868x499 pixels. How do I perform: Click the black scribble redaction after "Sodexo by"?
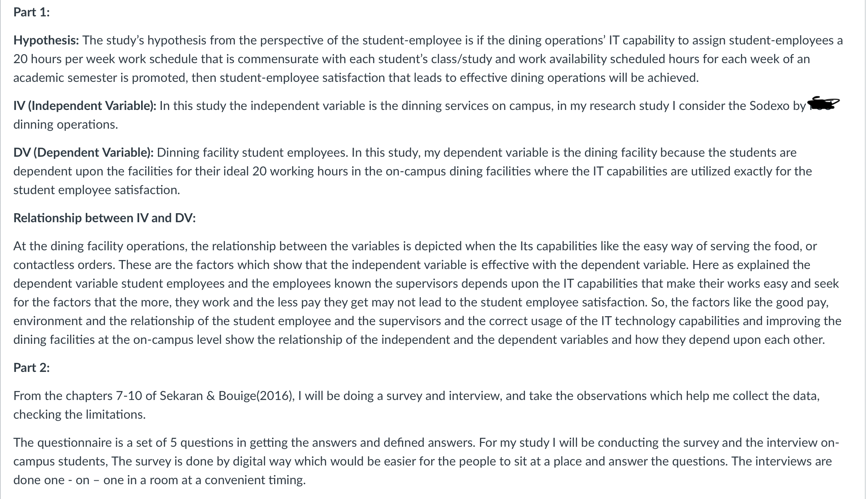(823, 103)
